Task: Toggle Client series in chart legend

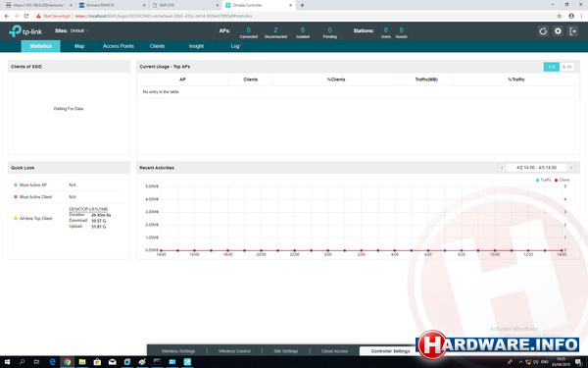Action: pyautogui.click(x=562, y=180)
